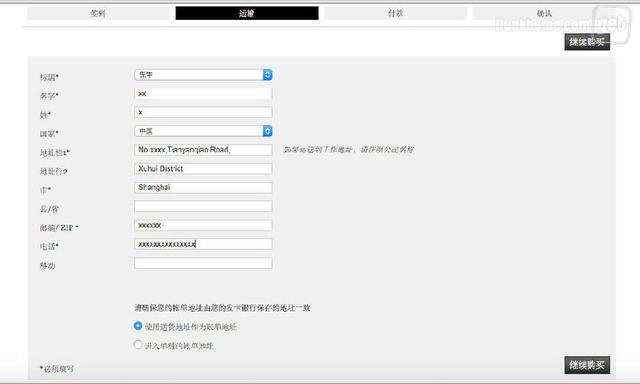
Task: Click the address line 1 field with Tianyaoqiao Road
Action: point(203,150)
